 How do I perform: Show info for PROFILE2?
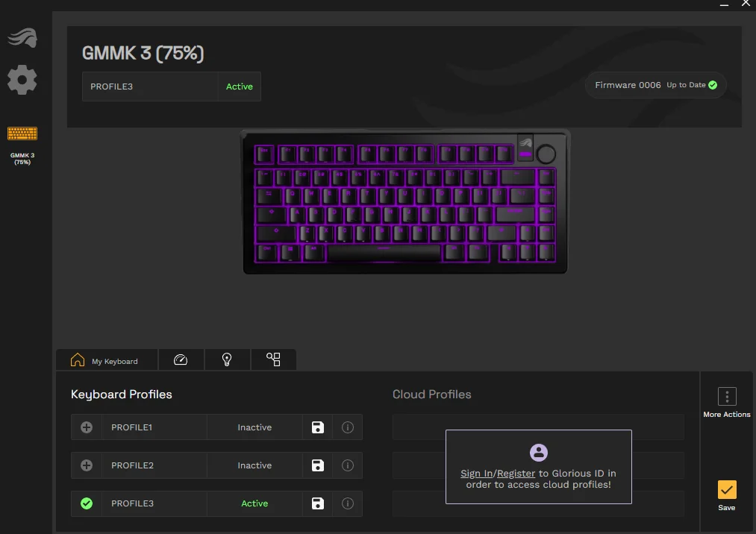(348, 465)
